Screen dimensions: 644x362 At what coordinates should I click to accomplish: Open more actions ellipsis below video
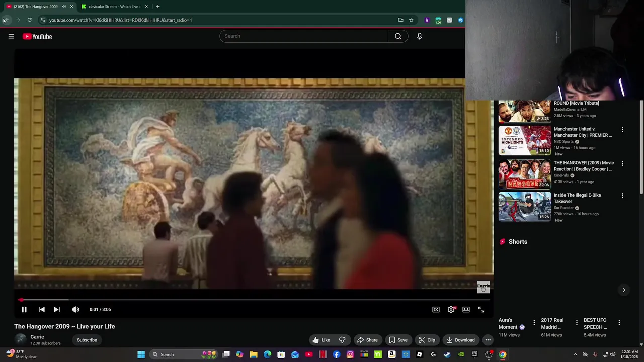click(x=488, y=340)
